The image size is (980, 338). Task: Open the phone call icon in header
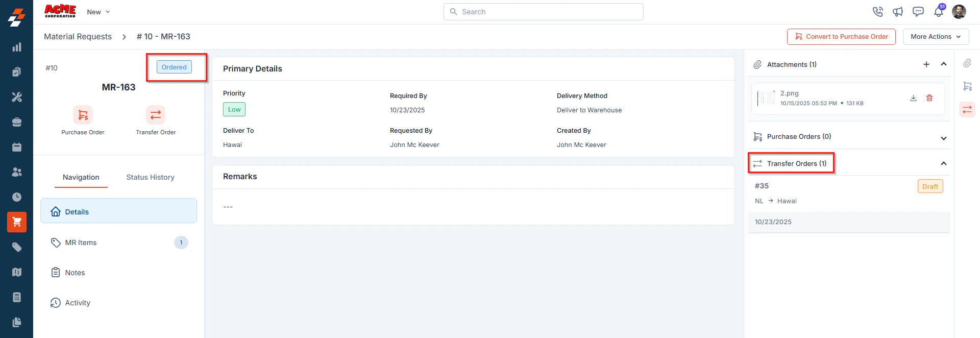coord(877,12)
